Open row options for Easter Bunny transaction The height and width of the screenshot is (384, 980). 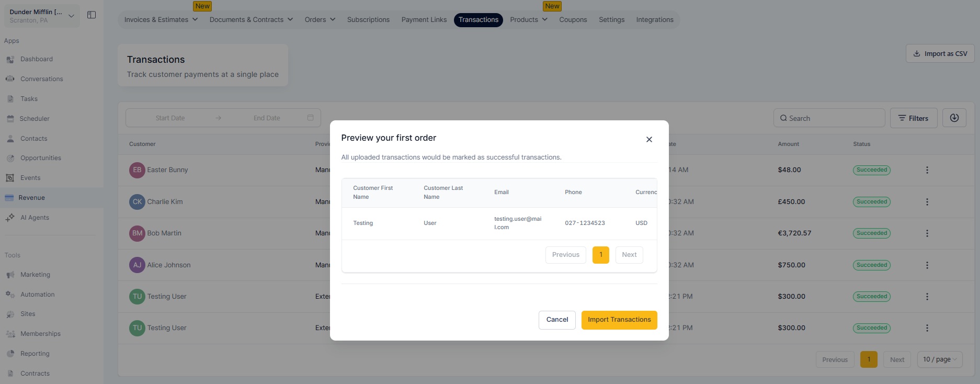coord(927,170)
